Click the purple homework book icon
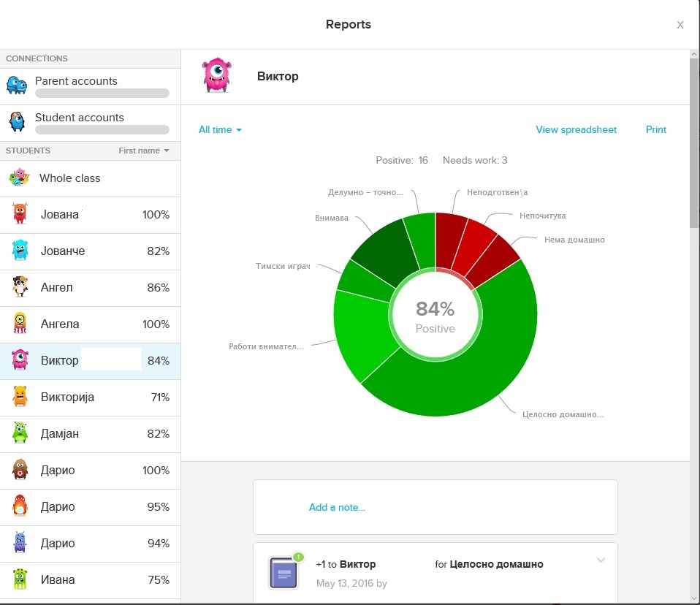The image size is (700, 605). [284, 573]
